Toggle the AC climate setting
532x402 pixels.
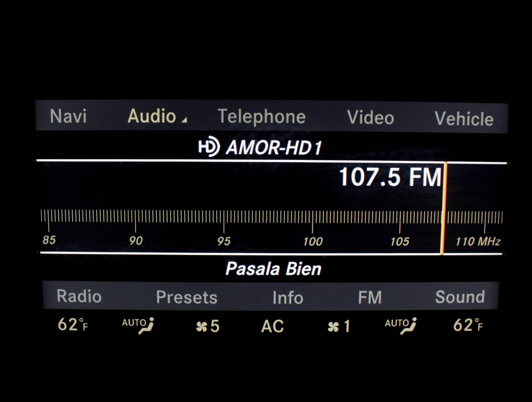[272, 326]
